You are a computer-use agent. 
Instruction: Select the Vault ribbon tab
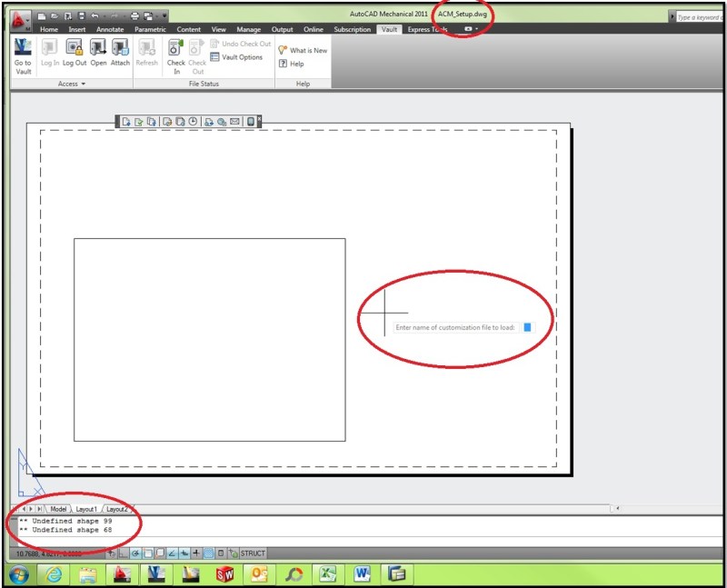[389, 29]
